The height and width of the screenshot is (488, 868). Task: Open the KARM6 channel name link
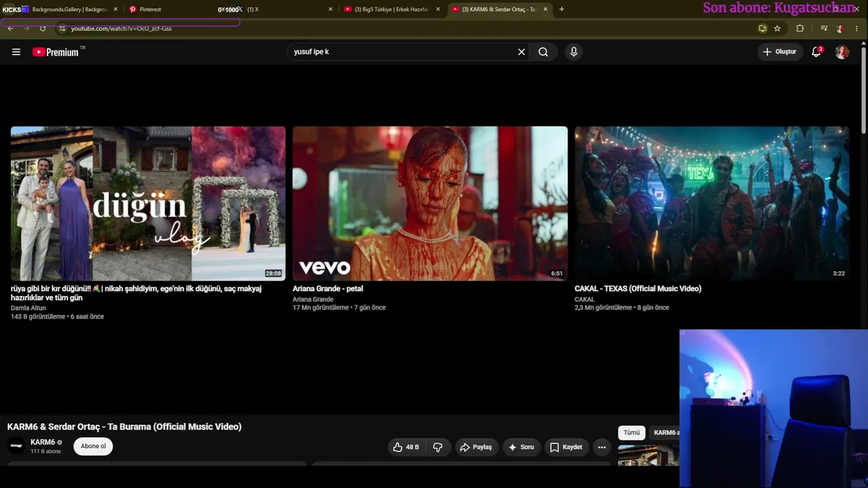point(43,443)
